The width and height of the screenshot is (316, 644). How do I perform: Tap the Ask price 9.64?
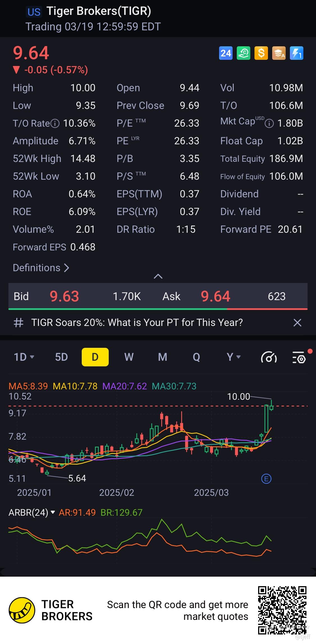(215, 296)
